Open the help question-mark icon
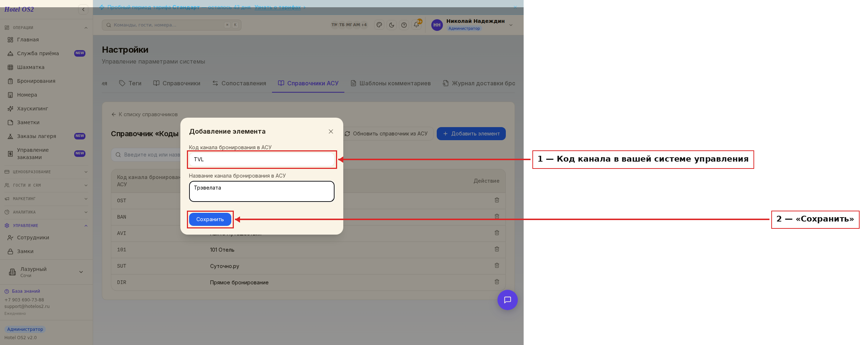 [404, 25]
